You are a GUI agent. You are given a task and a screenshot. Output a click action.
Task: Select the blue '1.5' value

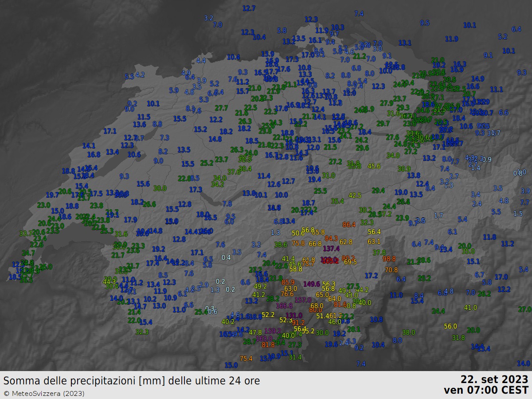tap(518, 213)
